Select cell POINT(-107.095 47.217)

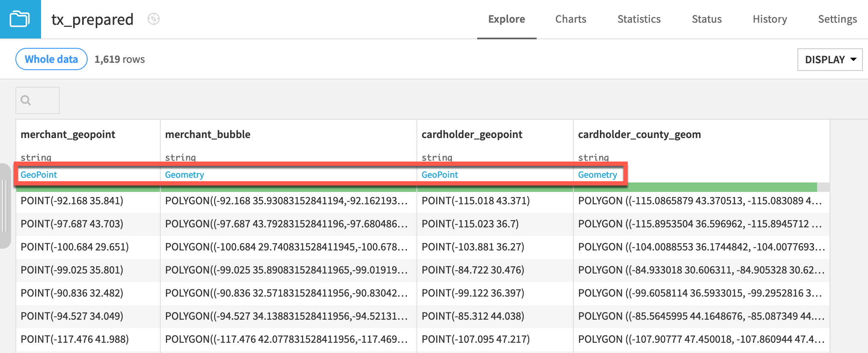click(x=495, y=339)
